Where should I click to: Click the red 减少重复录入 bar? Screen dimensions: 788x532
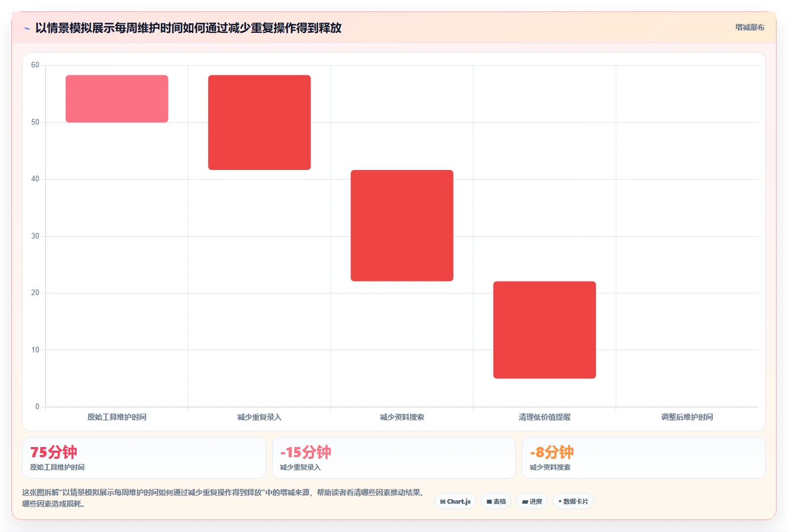point(259,122)
